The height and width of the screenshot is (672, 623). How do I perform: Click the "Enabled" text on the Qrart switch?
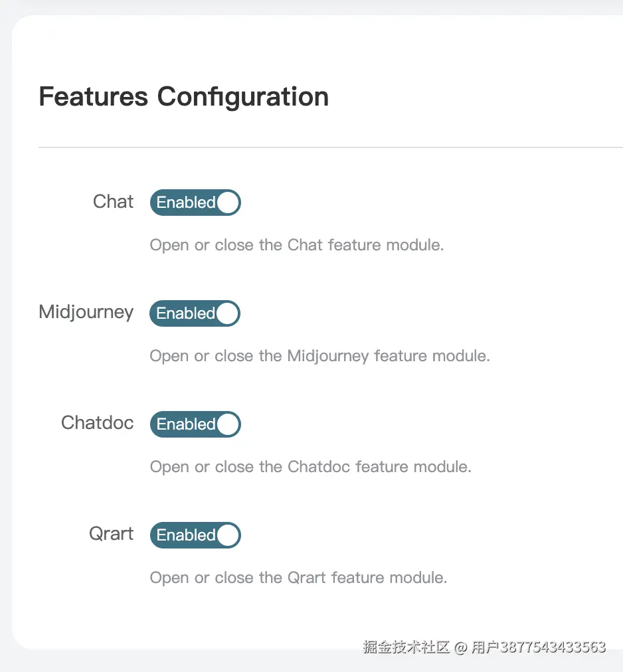pos(185,535)
